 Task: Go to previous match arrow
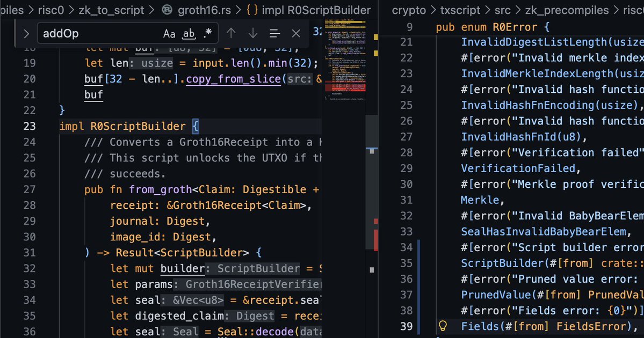tap(231, 34)
